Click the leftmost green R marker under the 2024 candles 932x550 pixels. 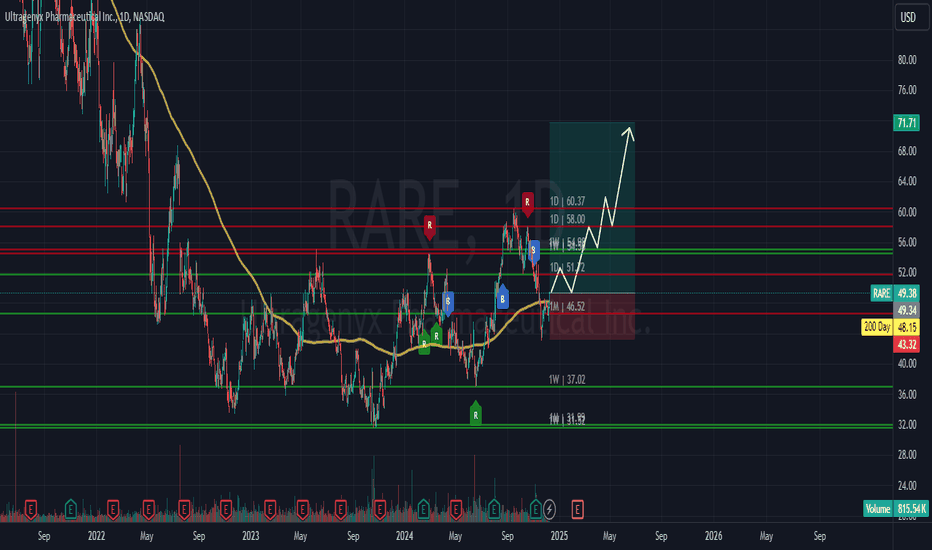(424, 343)
